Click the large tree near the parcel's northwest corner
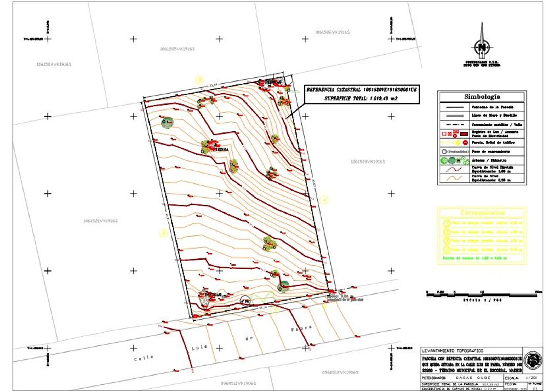This screenshot has height=392, width=555. pyautogui.click(x=167, y=122)
